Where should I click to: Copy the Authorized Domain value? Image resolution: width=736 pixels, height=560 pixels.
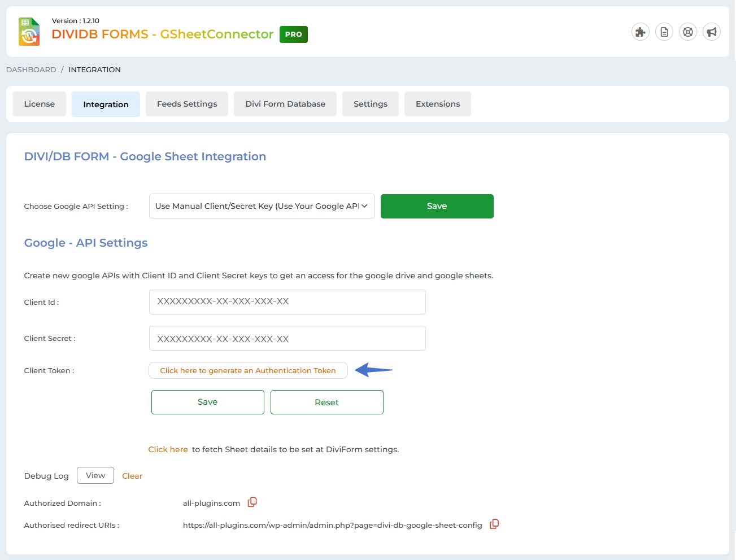252,502
